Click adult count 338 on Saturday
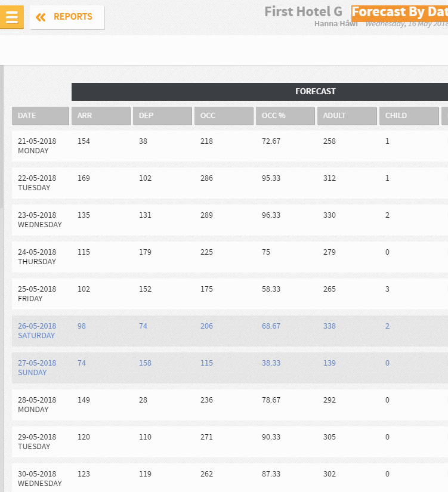The height and width of the screenshot is (492, 448). 330,326
